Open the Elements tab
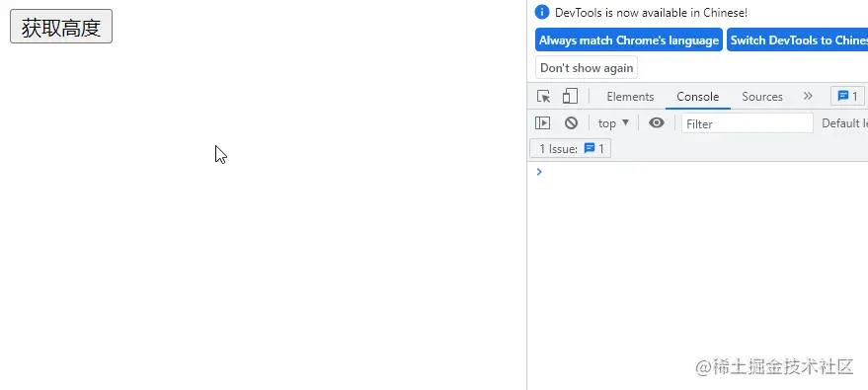This screenshot has height=390, width=868. click(630, 96)
